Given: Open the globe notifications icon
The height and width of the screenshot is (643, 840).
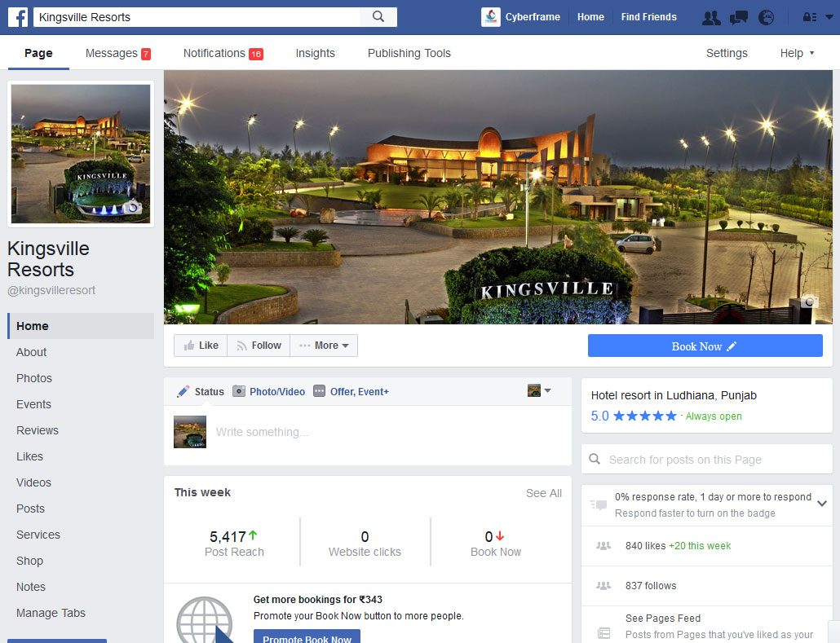Looking at the screenshot, I should tap(767, 18).
